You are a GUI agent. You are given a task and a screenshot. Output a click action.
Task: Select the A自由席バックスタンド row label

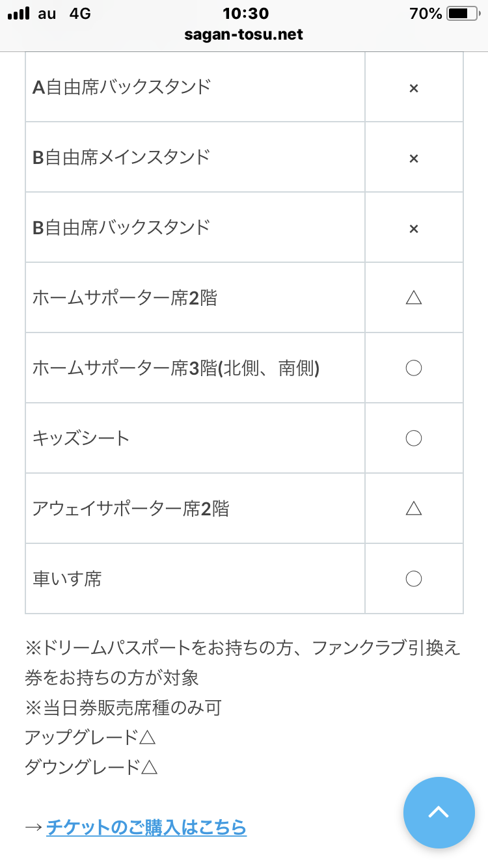[x=122, y=87]
